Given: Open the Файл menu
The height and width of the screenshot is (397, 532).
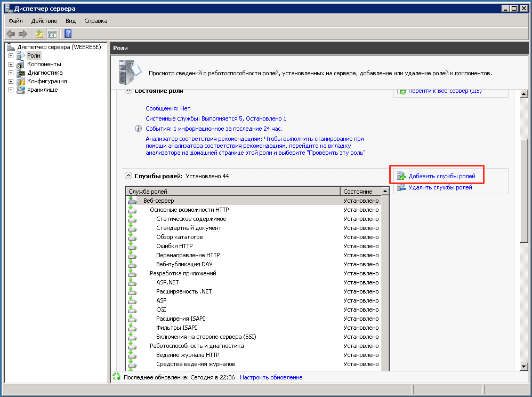Looking at the screenshot, I should tap(15, 21).
